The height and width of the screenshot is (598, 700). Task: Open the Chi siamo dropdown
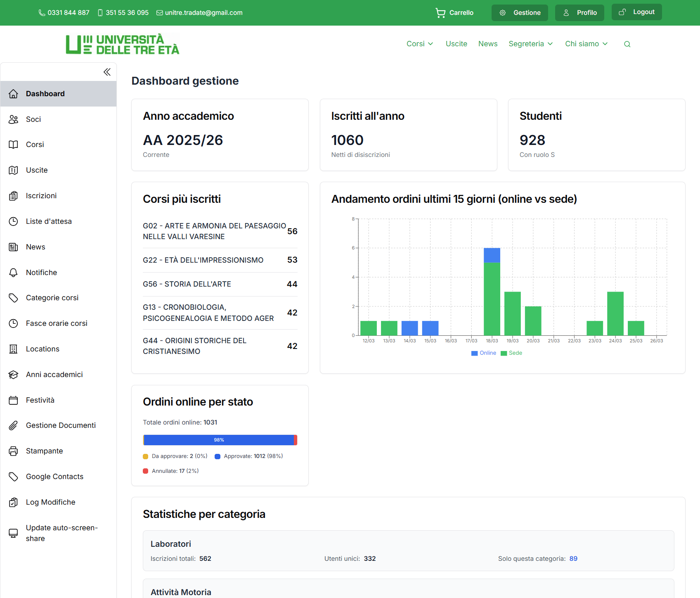coord(586,44)
